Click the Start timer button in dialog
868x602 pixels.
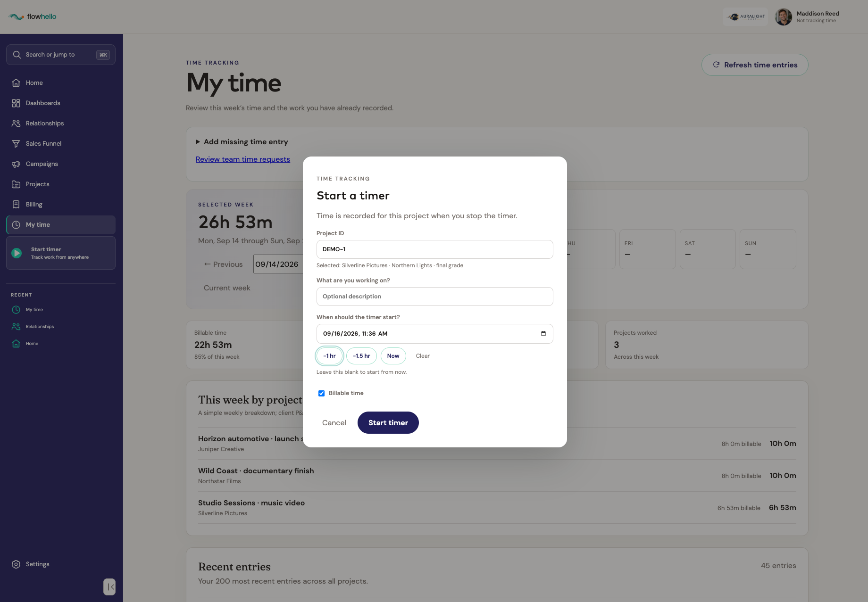click(x=388, y=423)
